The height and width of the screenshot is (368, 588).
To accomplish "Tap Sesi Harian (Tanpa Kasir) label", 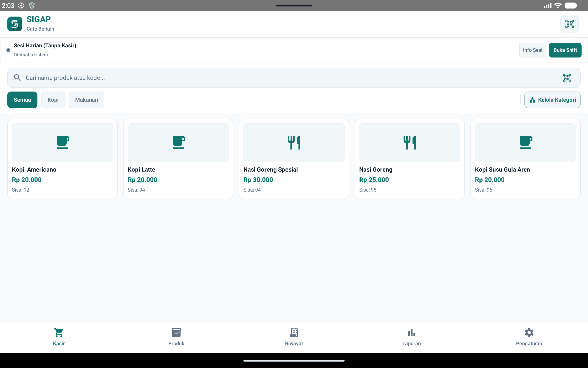I will click(45, 46).
